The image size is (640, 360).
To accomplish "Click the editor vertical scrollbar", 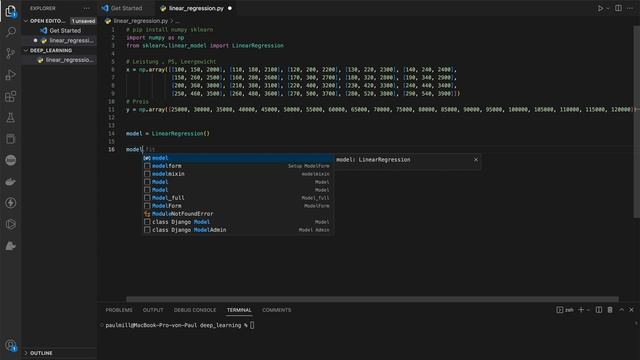I will [637, 122].
